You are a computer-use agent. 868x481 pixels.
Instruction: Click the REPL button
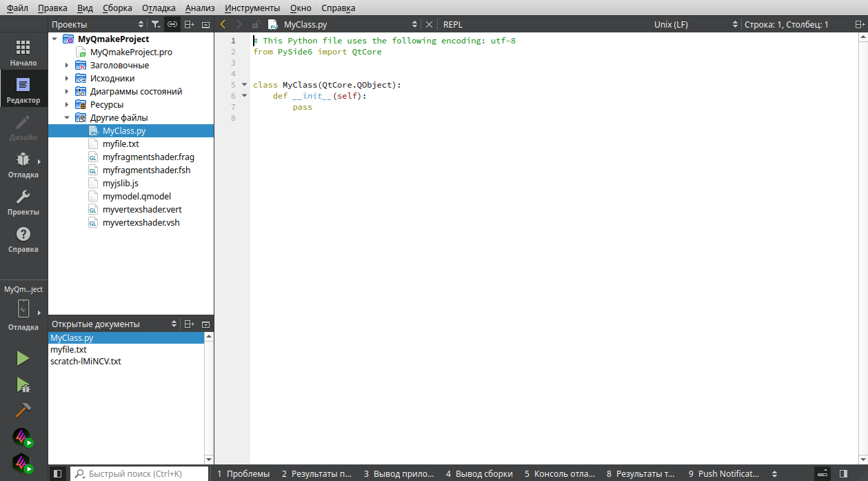[453, 24]
